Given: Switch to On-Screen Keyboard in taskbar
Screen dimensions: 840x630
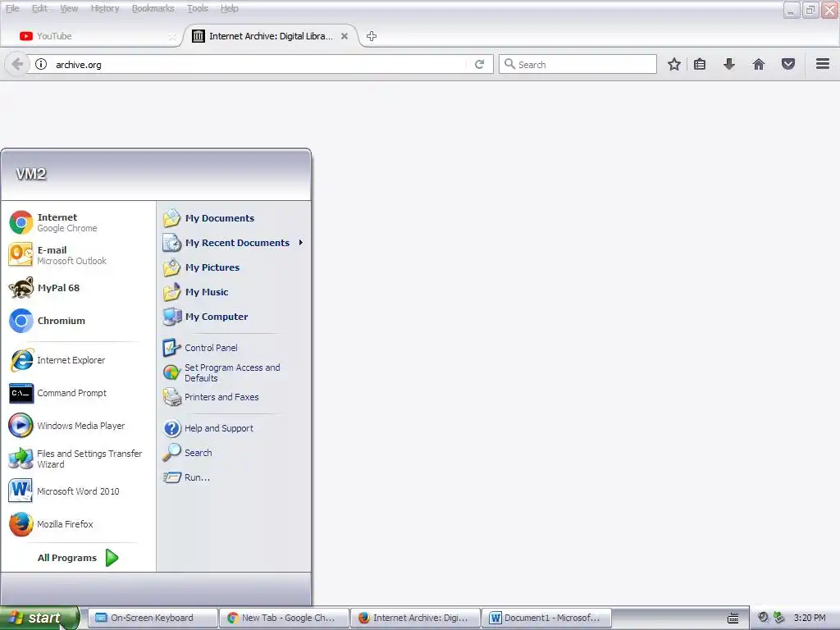Looking at the screenshot, I should pos(153,618).
